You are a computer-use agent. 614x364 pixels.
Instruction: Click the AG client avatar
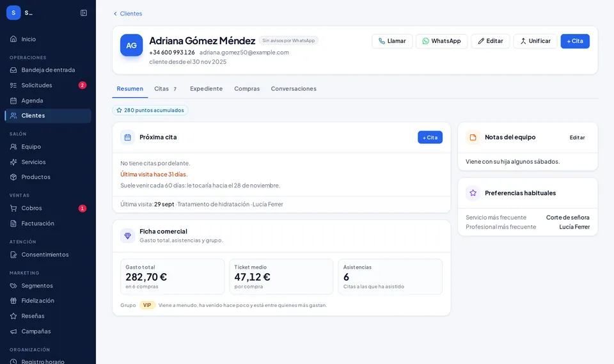pyautogui.click(x=131, y=45)
